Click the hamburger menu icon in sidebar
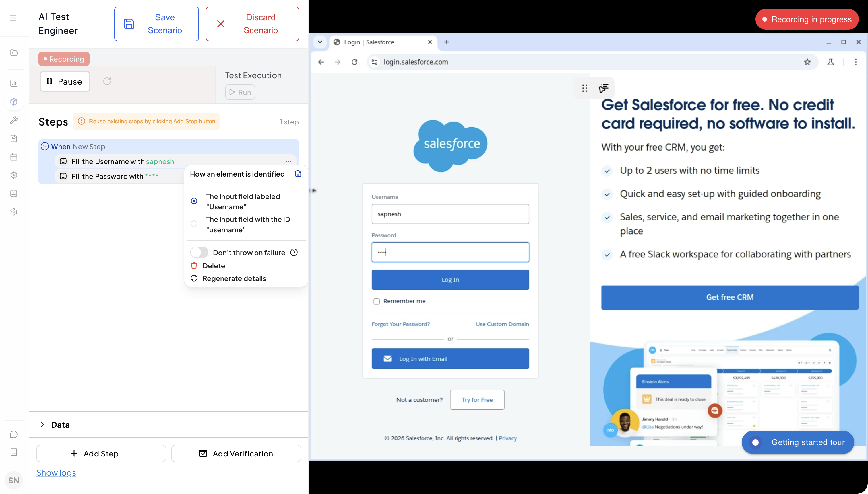Image resolution: width=868 pixels, height=494 pixels. pyautogui.click(x=13, y=18)
